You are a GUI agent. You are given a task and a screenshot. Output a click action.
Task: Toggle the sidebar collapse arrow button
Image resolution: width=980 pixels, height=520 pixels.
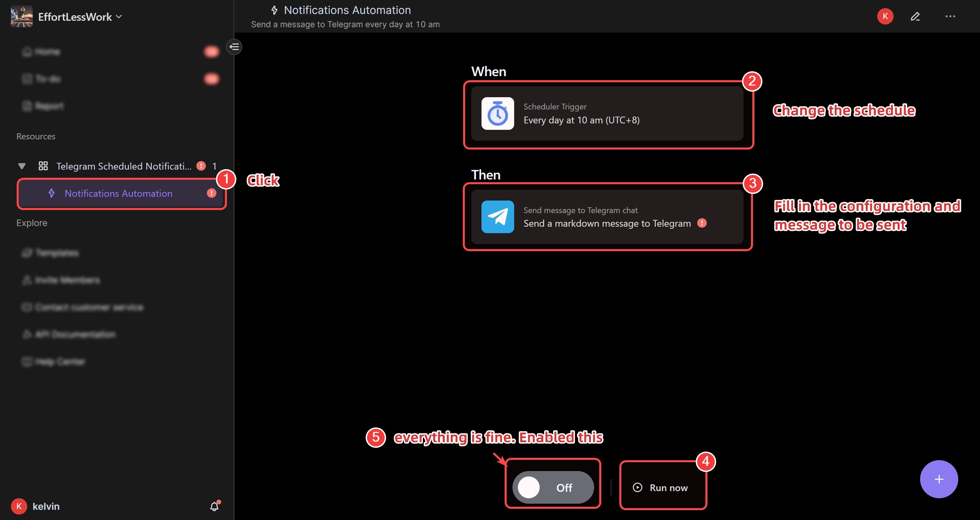tap(234, 46)
